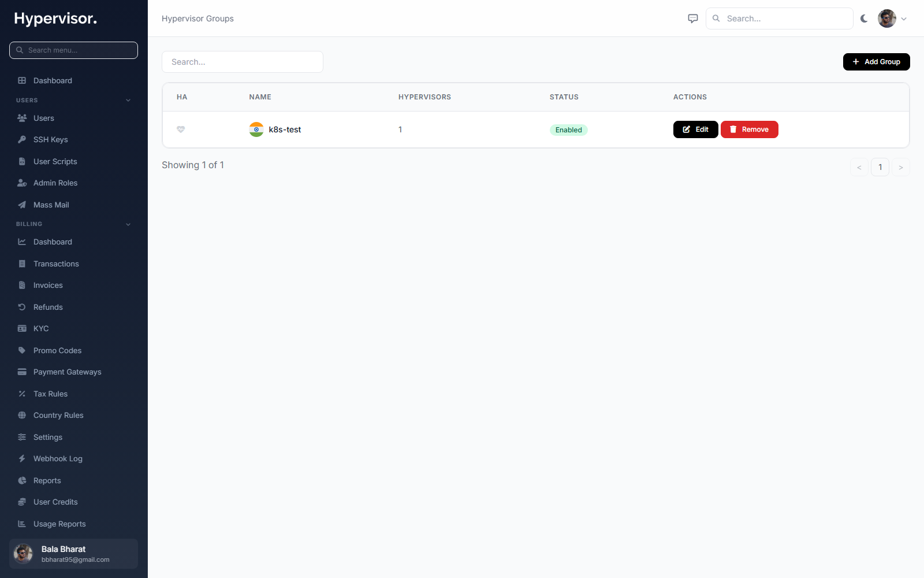This screenshot has width=924, height=578.
Task: Click the Search menu field in sidebar
Action: click(x=73, y=50)
